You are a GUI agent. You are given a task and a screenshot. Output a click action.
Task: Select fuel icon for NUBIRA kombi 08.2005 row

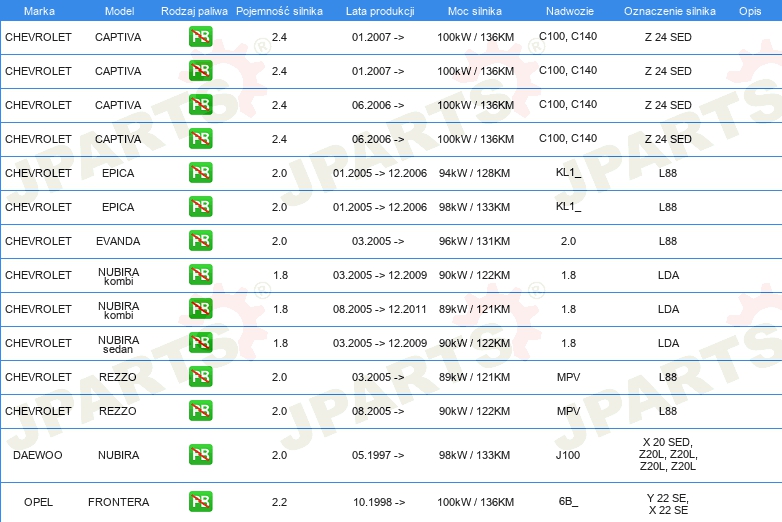point(200,308)
